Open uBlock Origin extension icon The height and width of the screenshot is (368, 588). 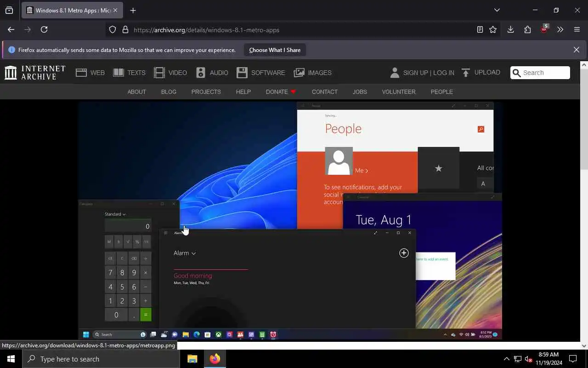coord(544,29)
